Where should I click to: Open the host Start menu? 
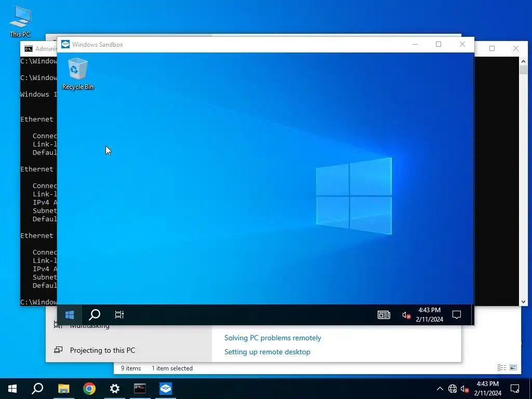point(12,389)
